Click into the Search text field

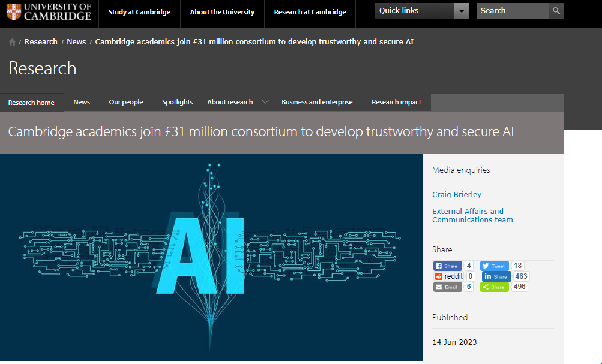click(512, 11)
